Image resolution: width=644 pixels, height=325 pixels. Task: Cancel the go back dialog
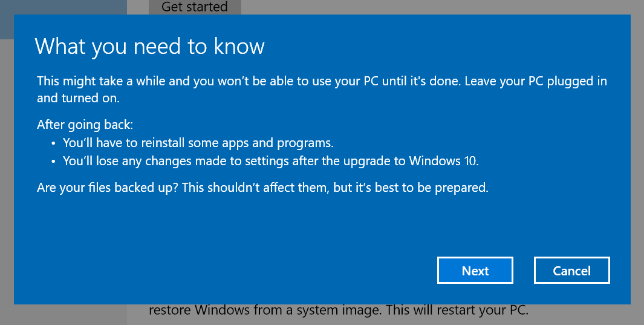(x=571, y=271)
